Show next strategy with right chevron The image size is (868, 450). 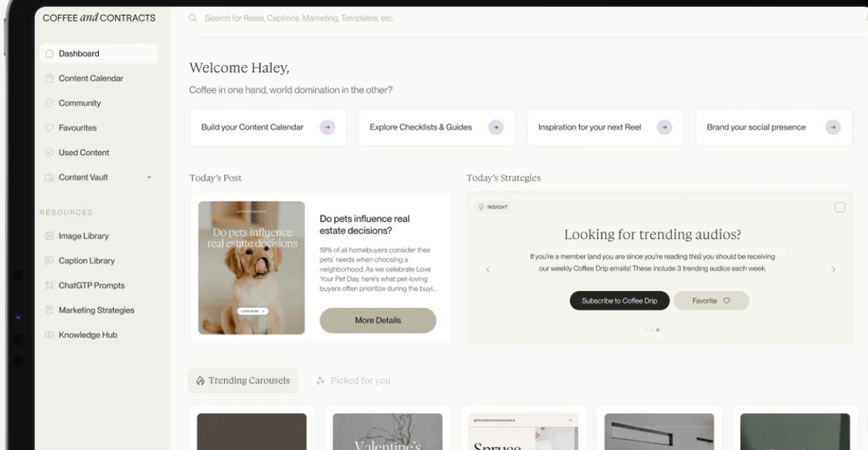(833, 270)
